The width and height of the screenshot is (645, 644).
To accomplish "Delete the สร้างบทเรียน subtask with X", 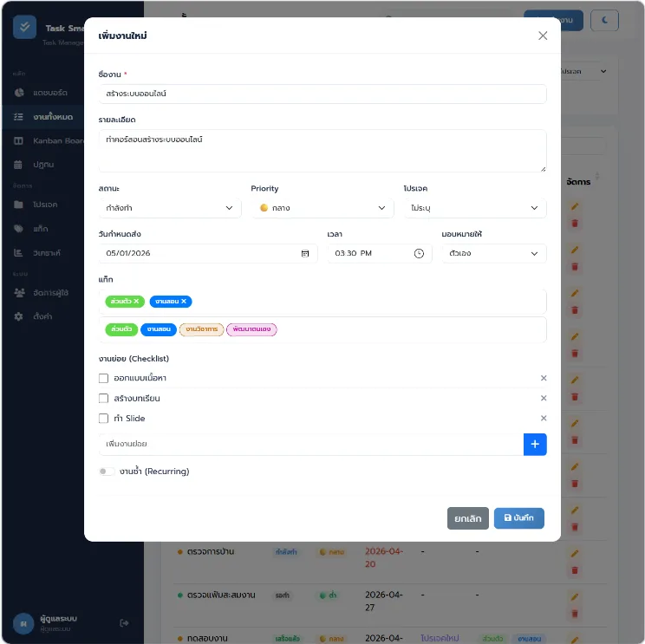I will click(x=544, y=398).
